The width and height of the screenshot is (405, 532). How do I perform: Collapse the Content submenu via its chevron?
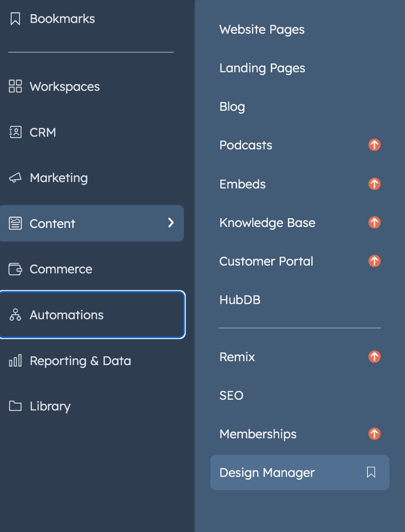pyautogui.click(x=171, y=223)
